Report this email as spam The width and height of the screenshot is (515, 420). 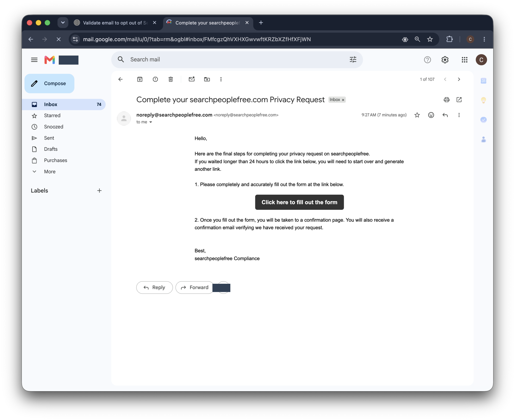(x=155, y=79)
